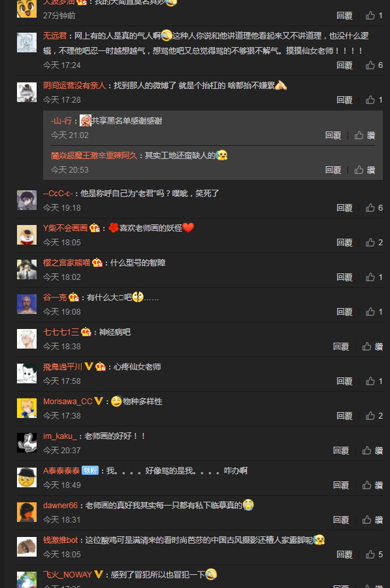Reply to 无远君's comment

344,65
